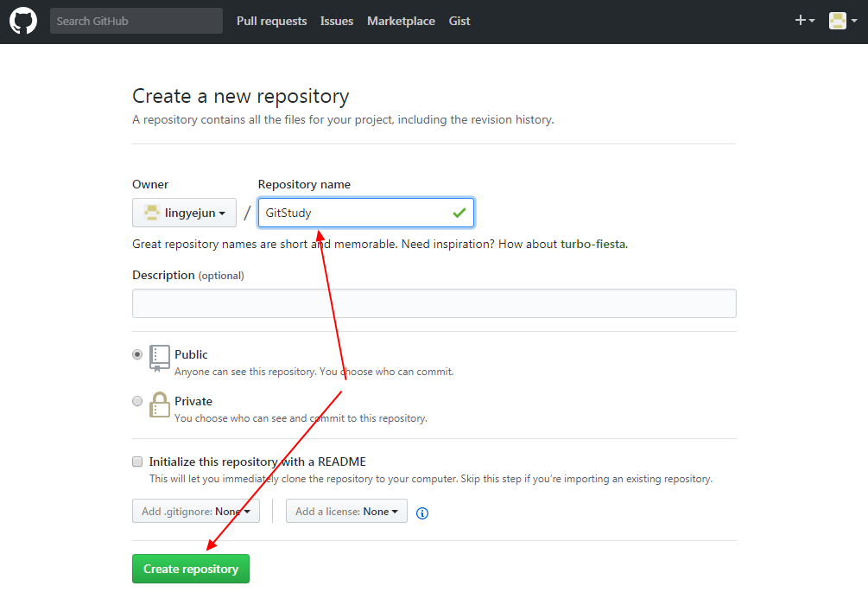Click the Create repository button
The width and height of the screenshot is (868, 605).
pyautogui.click(x=191, y=569)
